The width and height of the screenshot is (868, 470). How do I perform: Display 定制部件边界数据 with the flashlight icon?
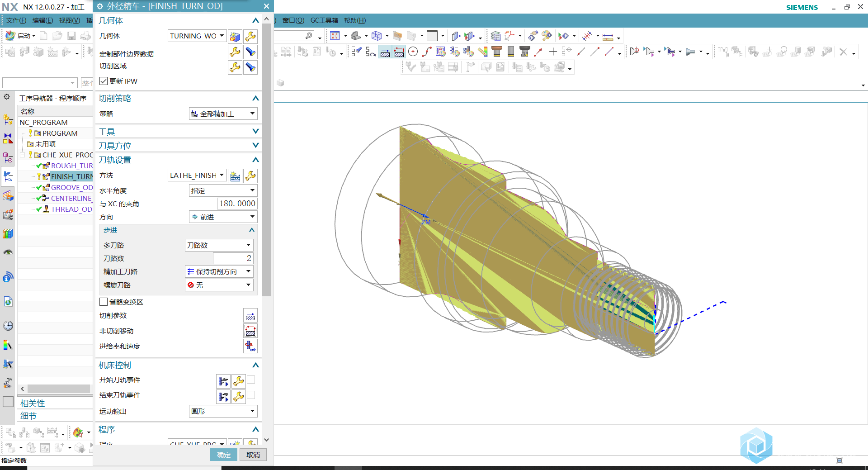(250, 52)
